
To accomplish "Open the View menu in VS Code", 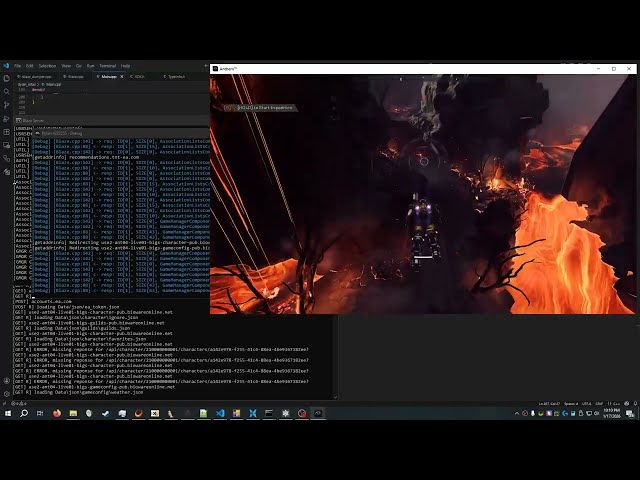I will click(66, 66).
